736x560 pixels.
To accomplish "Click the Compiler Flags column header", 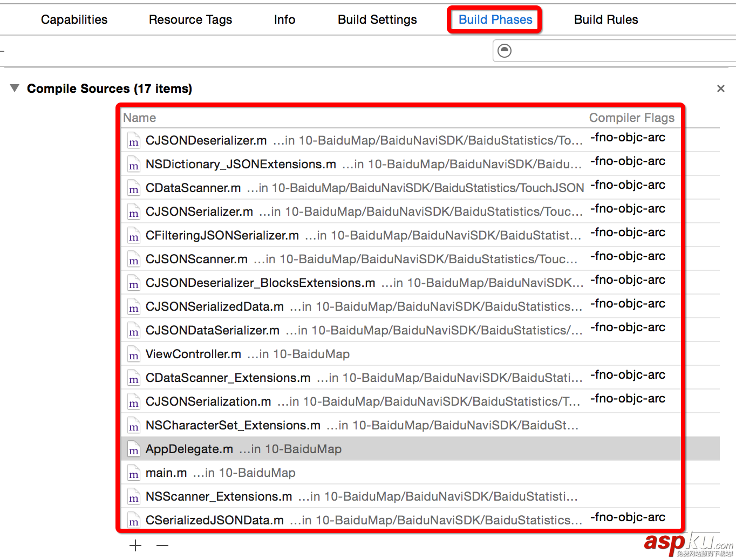I will (x=632, y=118).
